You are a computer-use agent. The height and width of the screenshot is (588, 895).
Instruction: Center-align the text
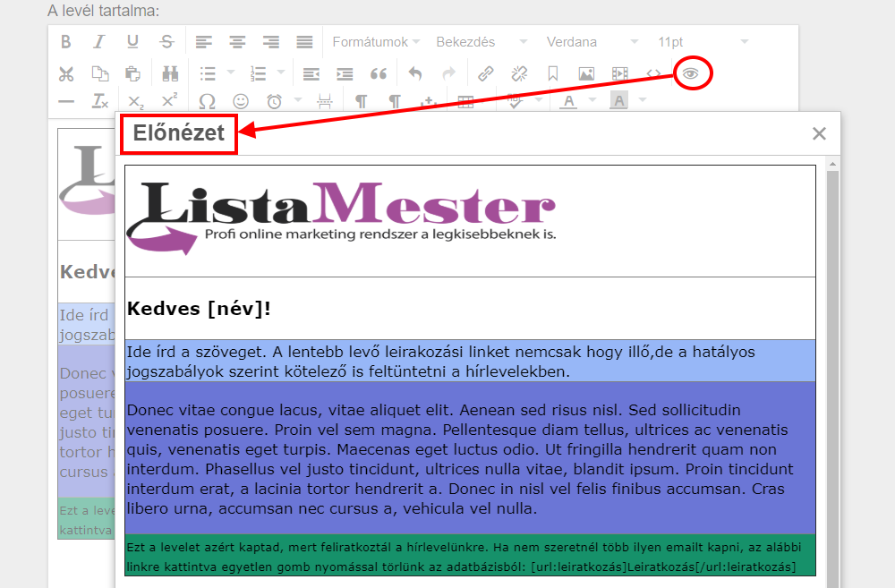[237, 42]
